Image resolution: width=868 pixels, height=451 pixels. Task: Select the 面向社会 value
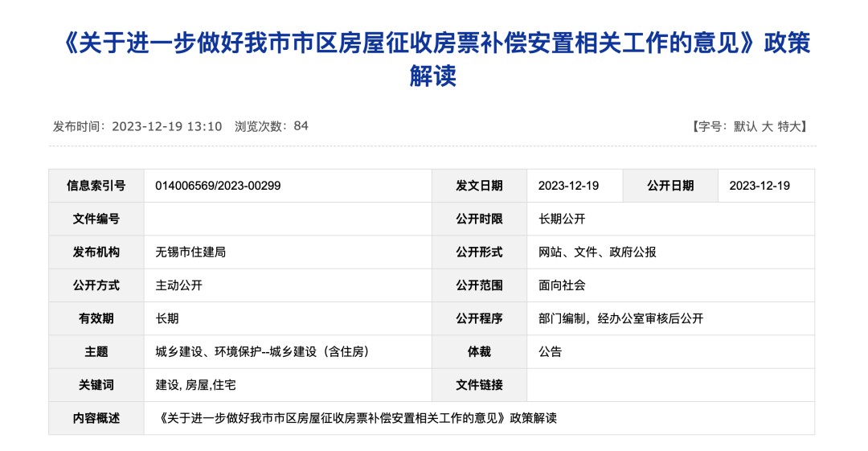pos(562,285)
